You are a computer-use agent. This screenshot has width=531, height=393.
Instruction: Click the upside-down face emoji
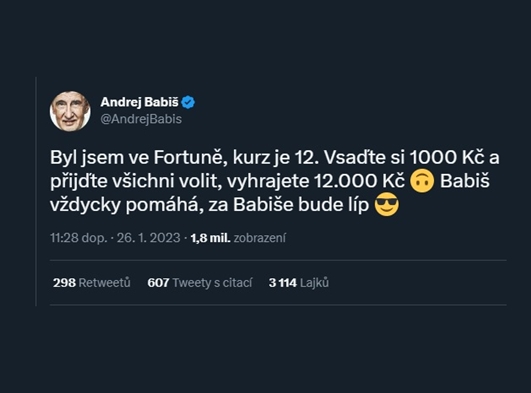click(422, 181)
